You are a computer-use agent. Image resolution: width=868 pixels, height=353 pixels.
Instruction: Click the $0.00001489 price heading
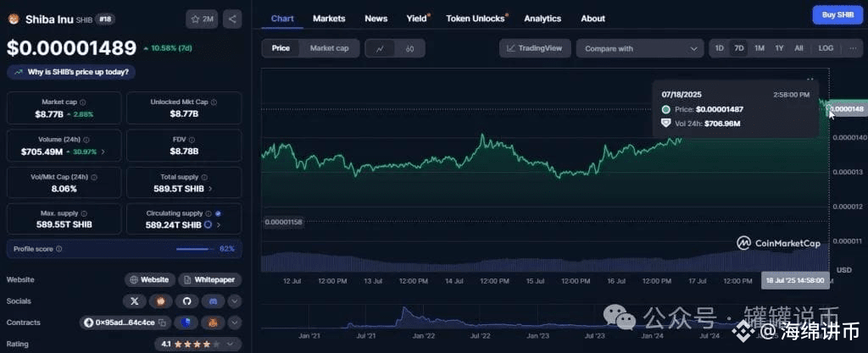point(71,48)
